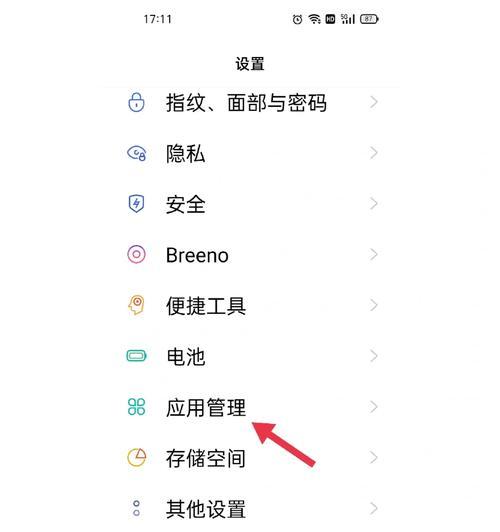Tap the head icon beside 便捷工具
Viewport: 500px width, 532px height.
click(x=136, y=305)
